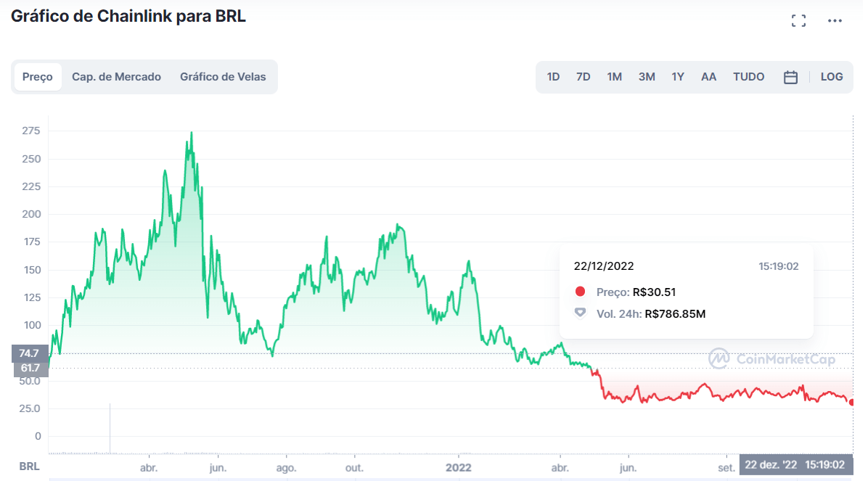Open the three-dot more options menu
Screen dimensions: 868x481
click(835, 21)
